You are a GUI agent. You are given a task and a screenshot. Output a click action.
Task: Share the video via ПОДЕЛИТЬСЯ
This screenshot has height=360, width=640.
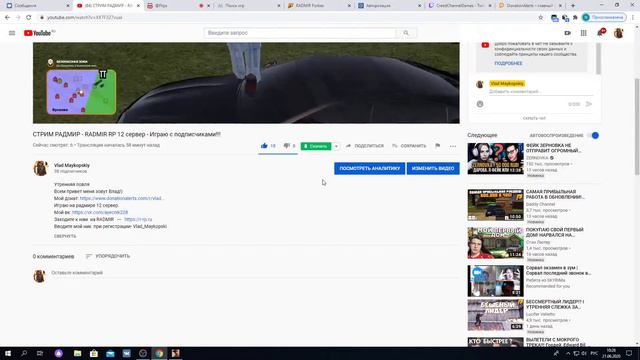coord(365,146)
